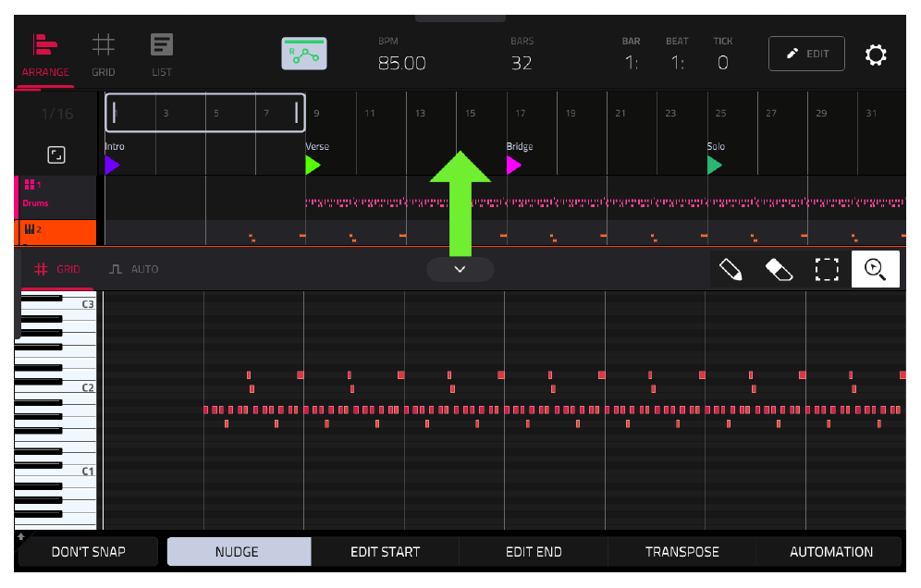Open the Arrange view tab
921x588 pixels.
tap(45, 56)
